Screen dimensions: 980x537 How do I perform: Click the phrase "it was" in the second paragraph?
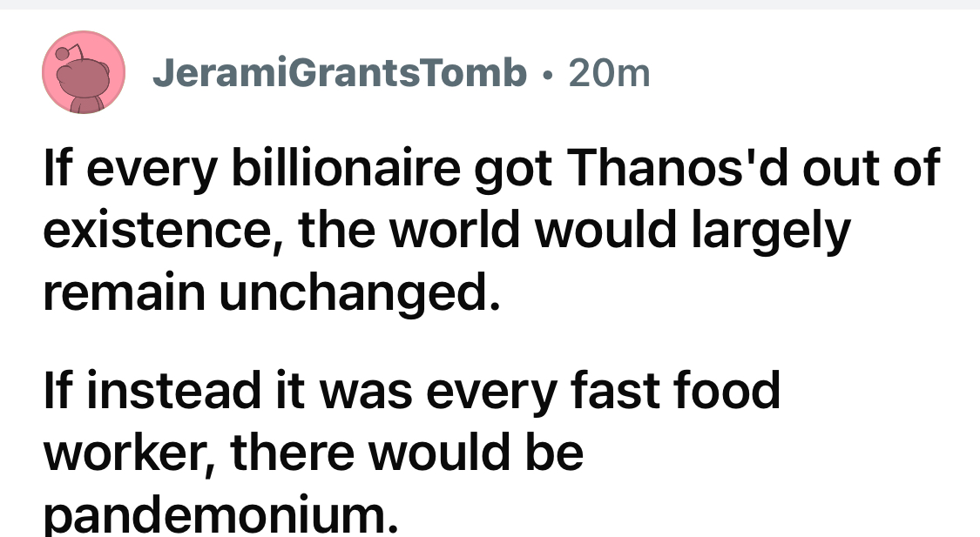[341, 391]
